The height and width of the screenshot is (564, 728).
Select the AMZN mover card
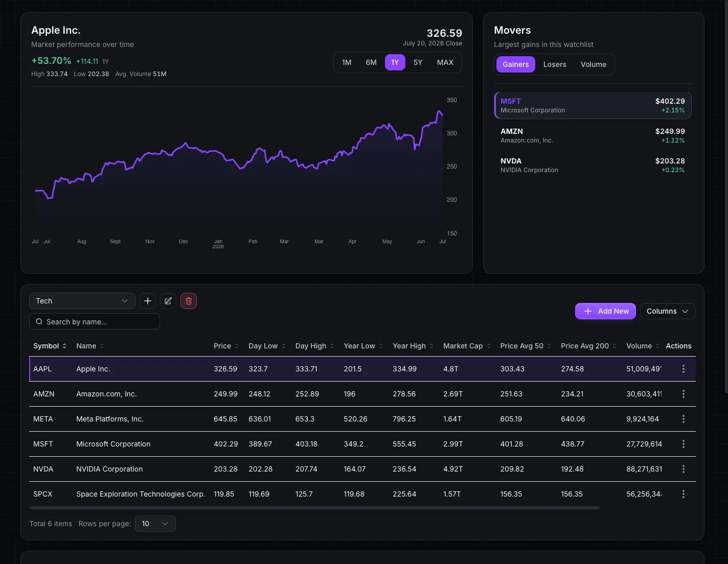tap(593, 135)
